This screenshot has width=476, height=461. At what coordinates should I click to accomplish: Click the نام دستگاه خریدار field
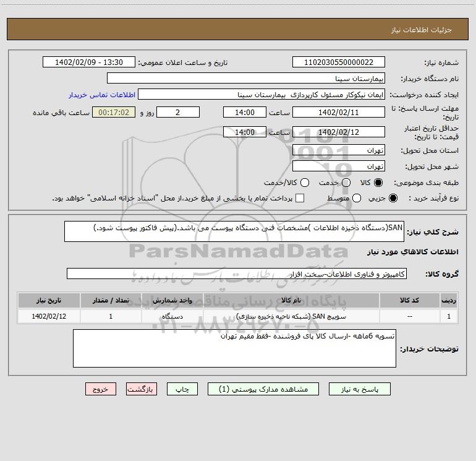246,78
